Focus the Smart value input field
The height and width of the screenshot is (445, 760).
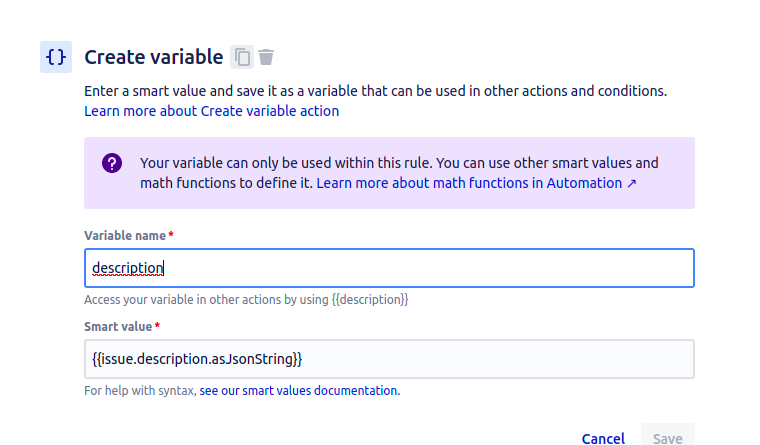coord(389,359)
